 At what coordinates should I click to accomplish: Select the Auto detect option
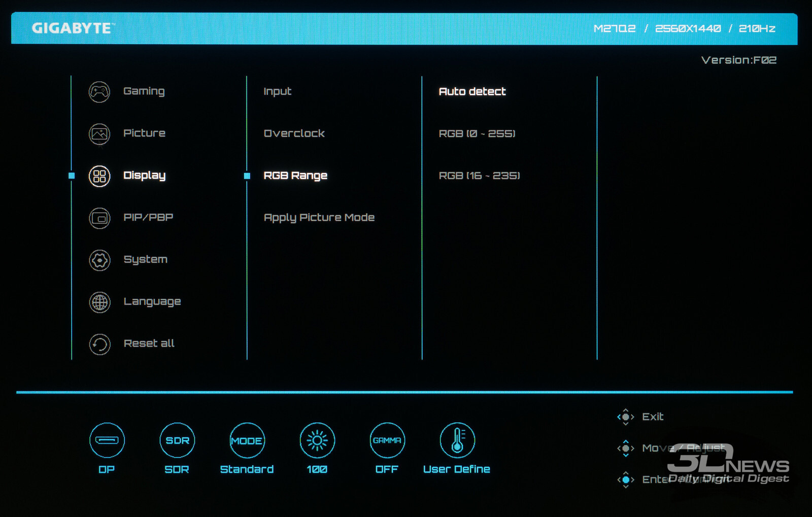(x=472, y=92)
